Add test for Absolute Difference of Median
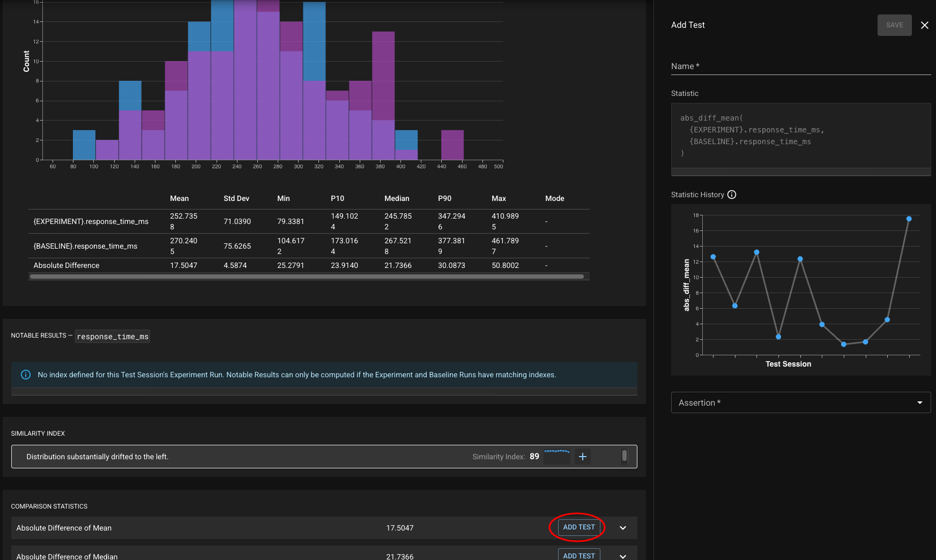Image resolution: width=936 pixels, height=560 pixels. 578,556
